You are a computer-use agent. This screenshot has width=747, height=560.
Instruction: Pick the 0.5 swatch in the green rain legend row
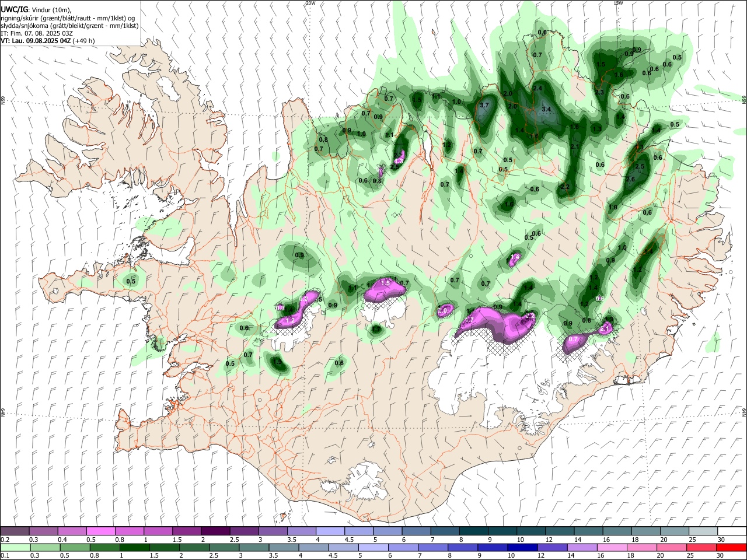(x=75, y=547)
